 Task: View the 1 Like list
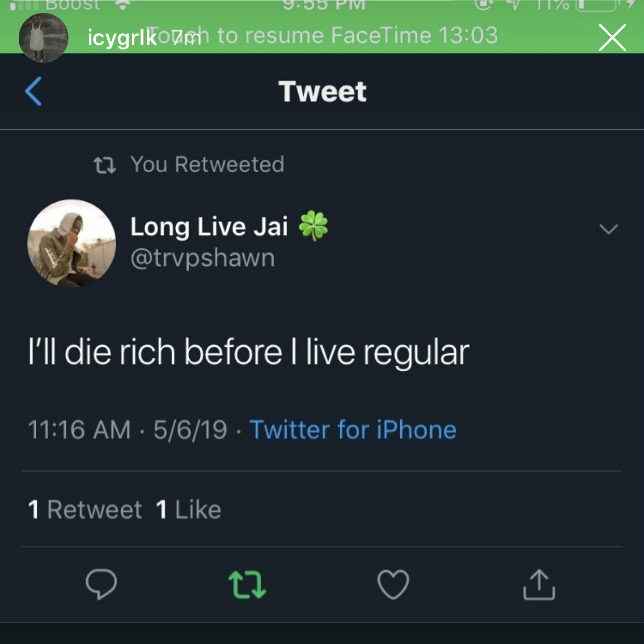pos(189,509)
